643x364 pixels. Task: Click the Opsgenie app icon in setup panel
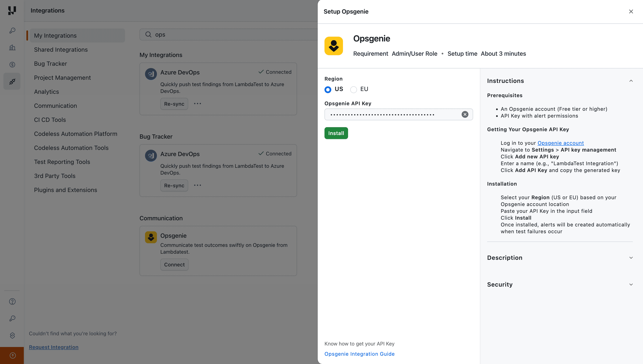pos(333,46)
